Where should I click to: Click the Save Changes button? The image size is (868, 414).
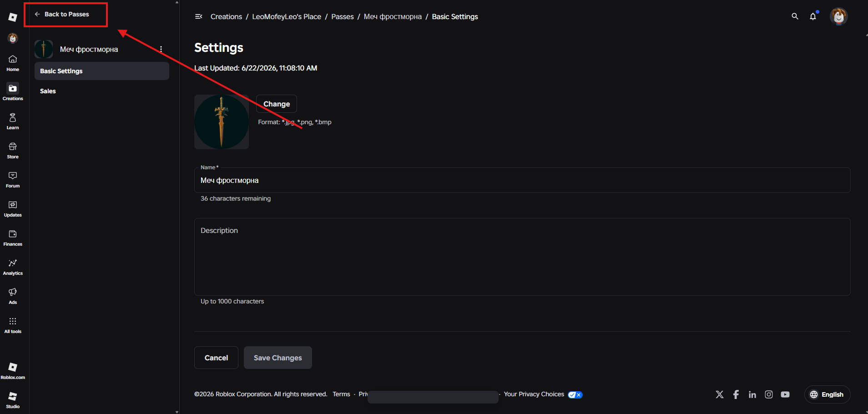click(x=278, y=358)
